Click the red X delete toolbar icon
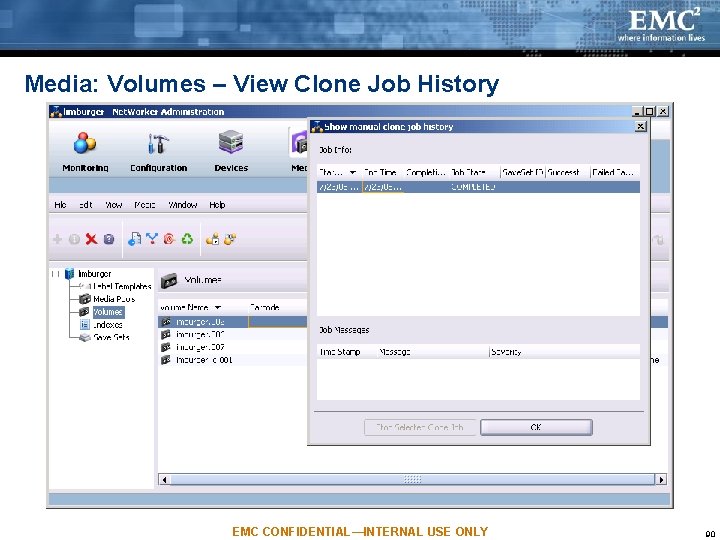The image size is (720, 540). pyautogui.click(x=91, y=239)
